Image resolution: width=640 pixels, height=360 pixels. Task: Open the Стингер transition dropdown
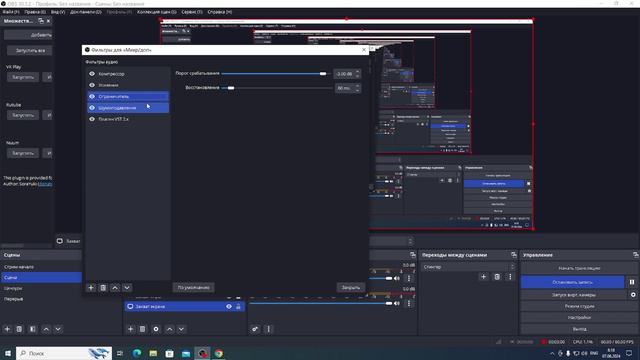[x=468, y=267]
